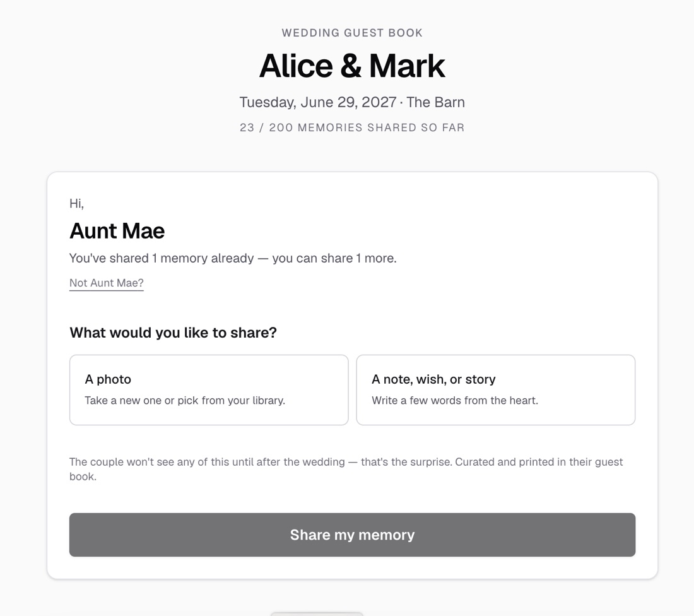Click the "Hi," greeting text

[76, 204]
